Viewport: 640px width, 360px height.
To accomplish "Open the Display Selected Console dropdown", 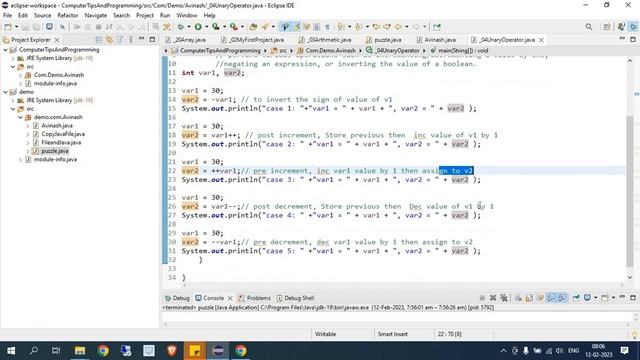I will click(596, 298).
